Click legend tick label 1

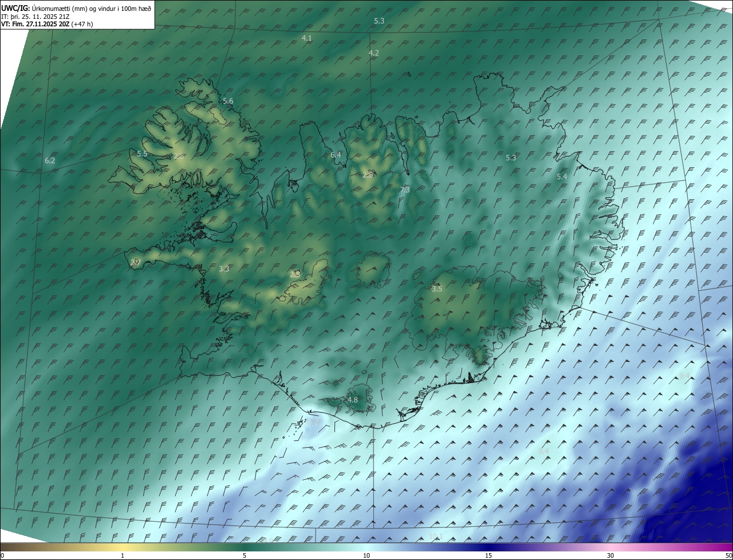pos(123,556)
